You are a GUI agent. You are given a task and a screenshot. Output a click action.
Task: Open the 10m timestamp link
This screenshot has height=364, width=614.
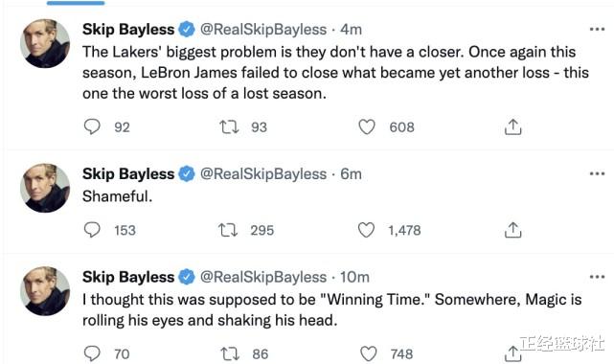(x=354, y=277)
